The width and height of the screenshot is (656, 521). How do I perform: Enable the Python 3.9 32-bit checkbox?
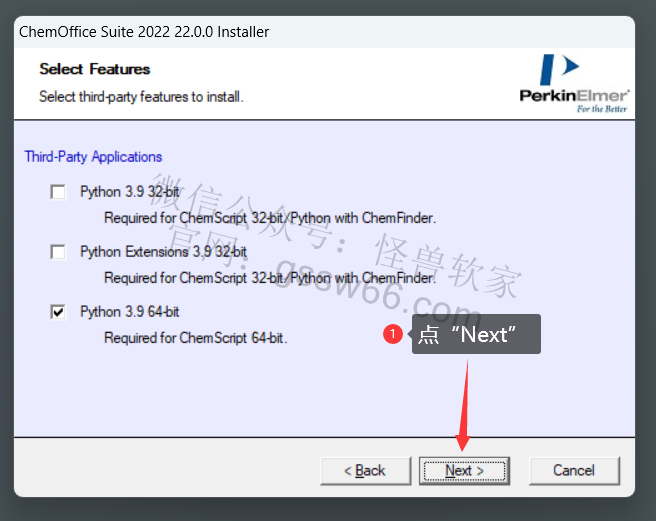(x=58, y=192)
